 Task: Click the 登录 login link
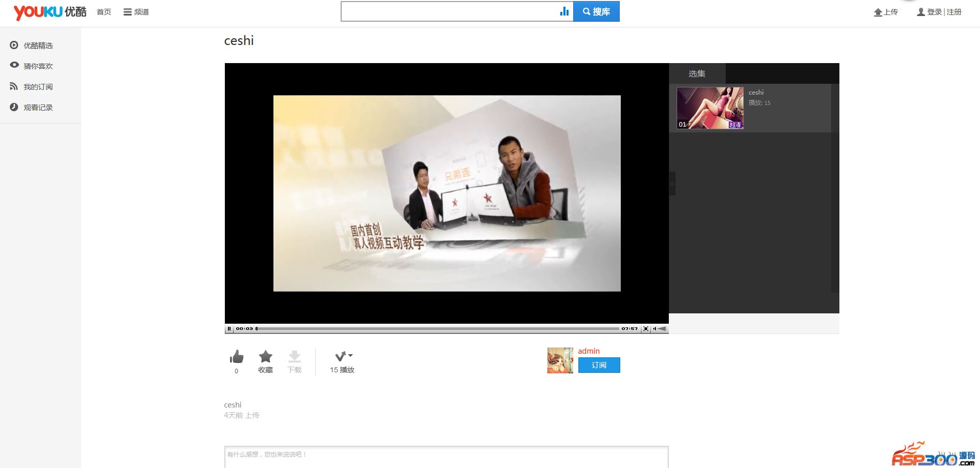pos(935,12)
